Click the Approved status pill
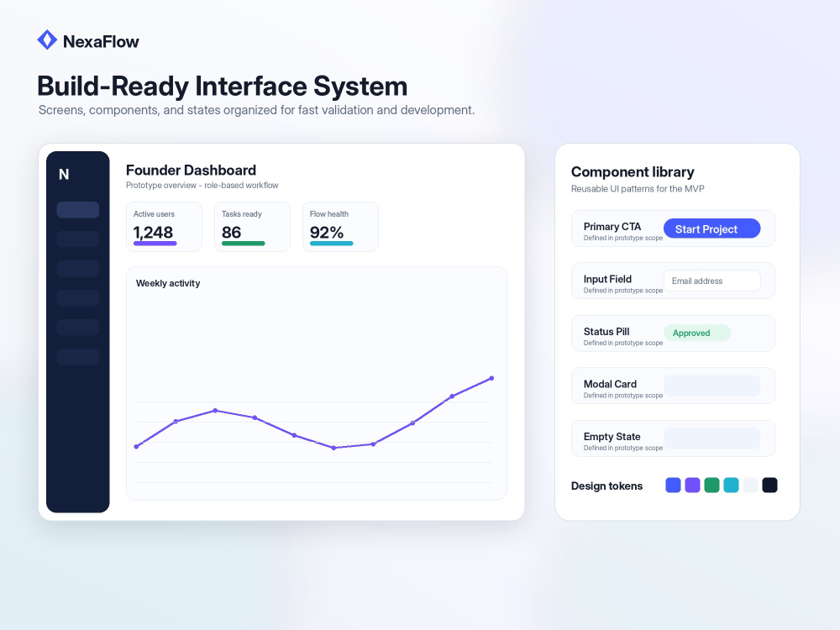Viewport: 840px width, 630px height. click(697, 333)
